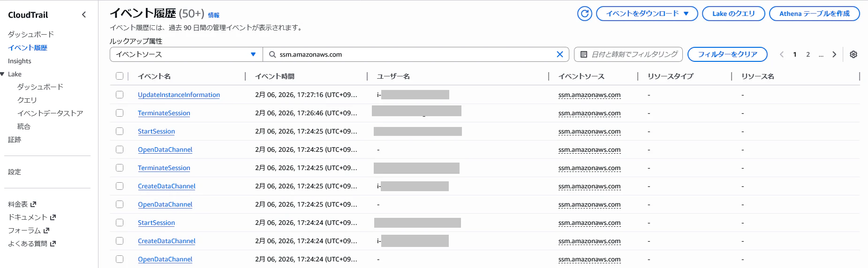Check the TerminateSession 17:24:25 row checkbox
This screenshot has height=268, width=868.
pos(120,168)
